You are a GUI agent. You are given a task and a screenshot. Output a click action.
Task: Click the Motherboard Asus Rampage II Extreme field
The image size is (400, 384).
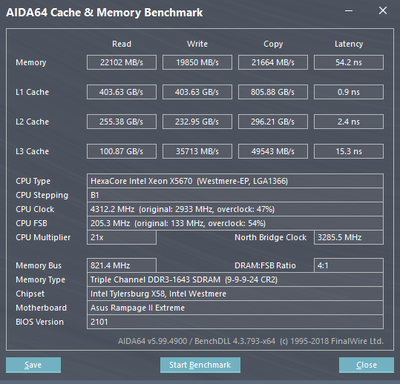[235, 308]
